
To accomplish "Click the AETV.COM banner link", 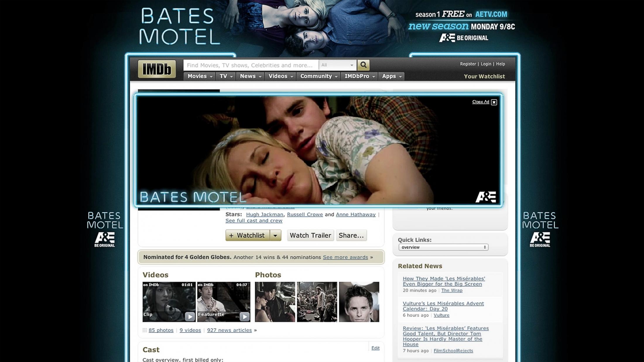I will pyautogui.click(x=491, y=14).
